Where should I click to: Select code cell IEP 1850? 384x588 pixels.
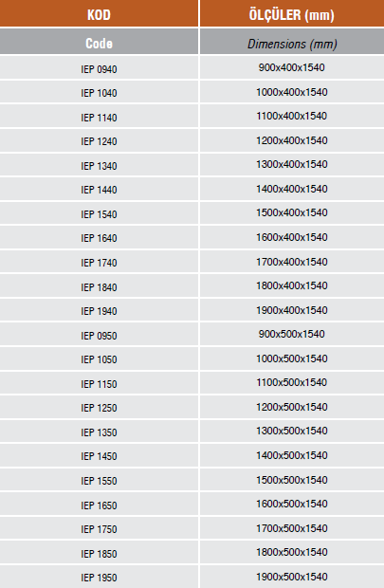coord(99,552)
